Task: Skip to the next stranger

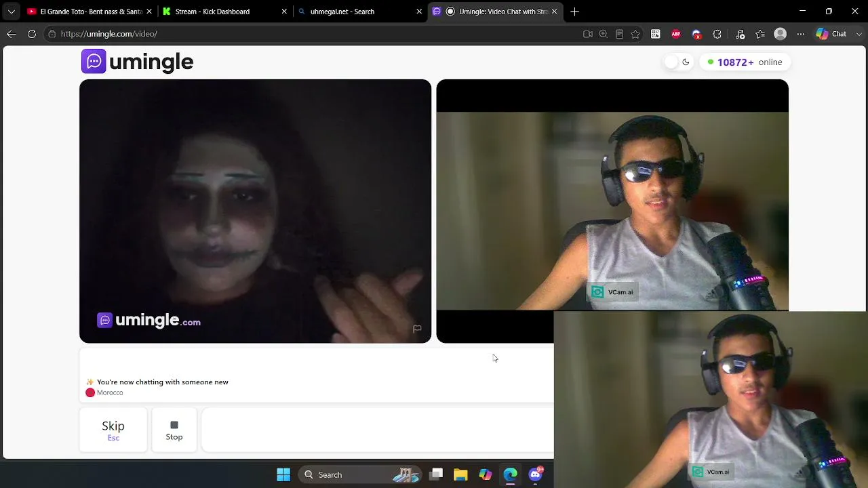Action: 113,430
